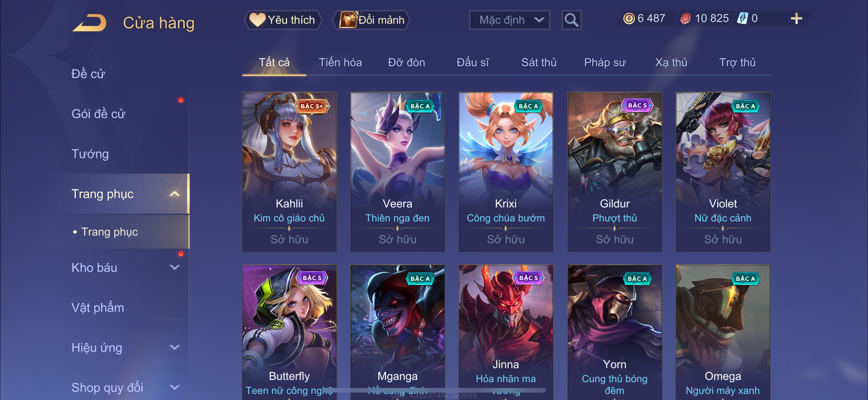Open search with the magnifier icon
Screen dimensions: 868x400
[x=571, y=20]
